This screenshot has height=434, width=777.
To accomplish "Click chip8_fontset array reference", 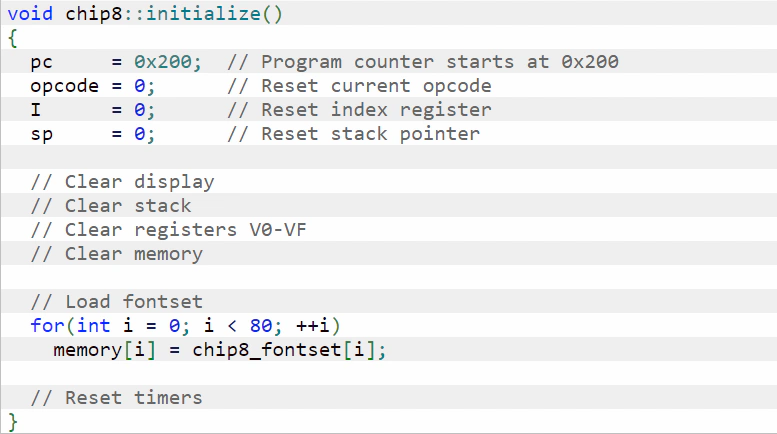I will (267, 350).
